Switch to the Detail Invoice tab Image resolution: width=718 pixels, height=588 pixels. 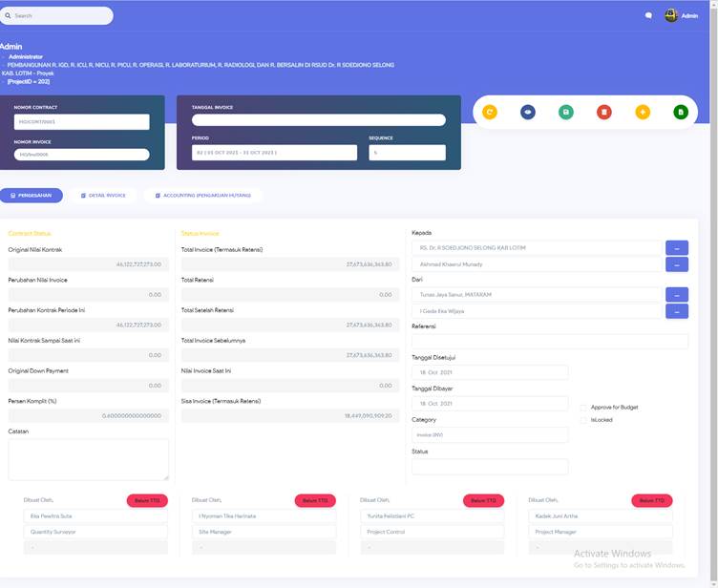103,195
